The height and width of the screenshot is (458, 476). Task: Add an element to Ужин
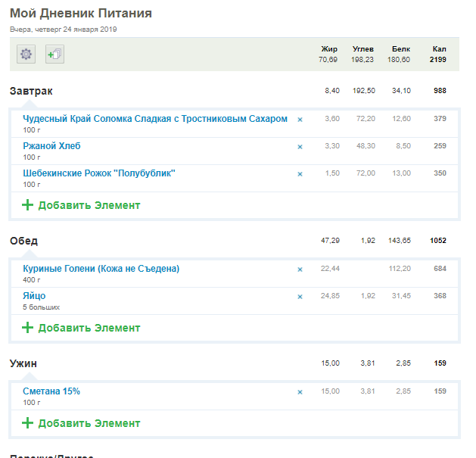[x=81, y=423]
